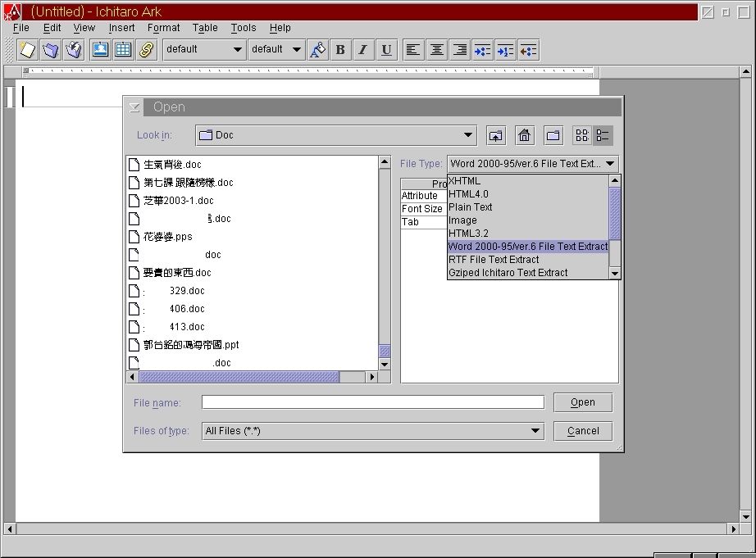Open the View menu
Viewport: 756px width, 558px height.
click(84, 28)
